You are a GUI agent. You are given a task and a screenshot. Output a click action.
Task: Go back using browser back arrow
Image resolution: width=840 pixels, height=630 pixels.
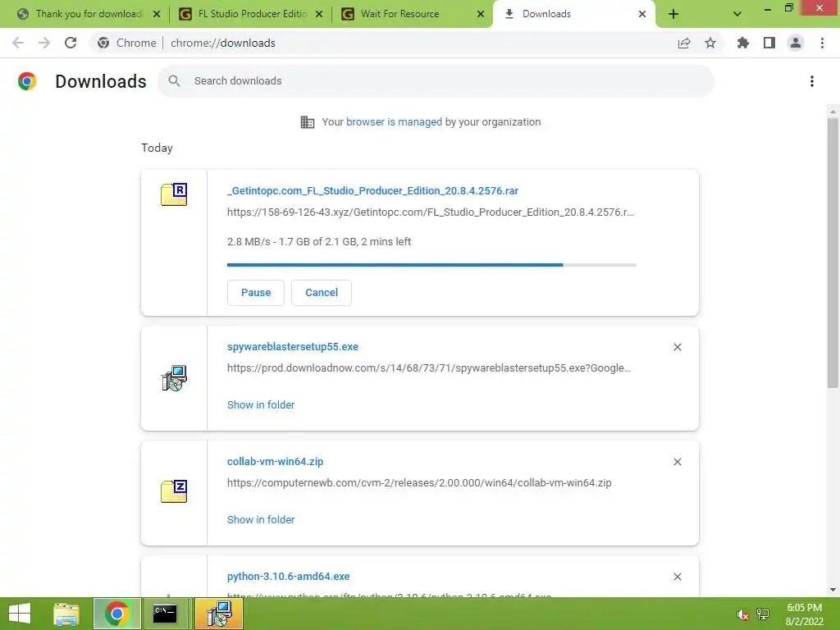(x=18, y=43)
